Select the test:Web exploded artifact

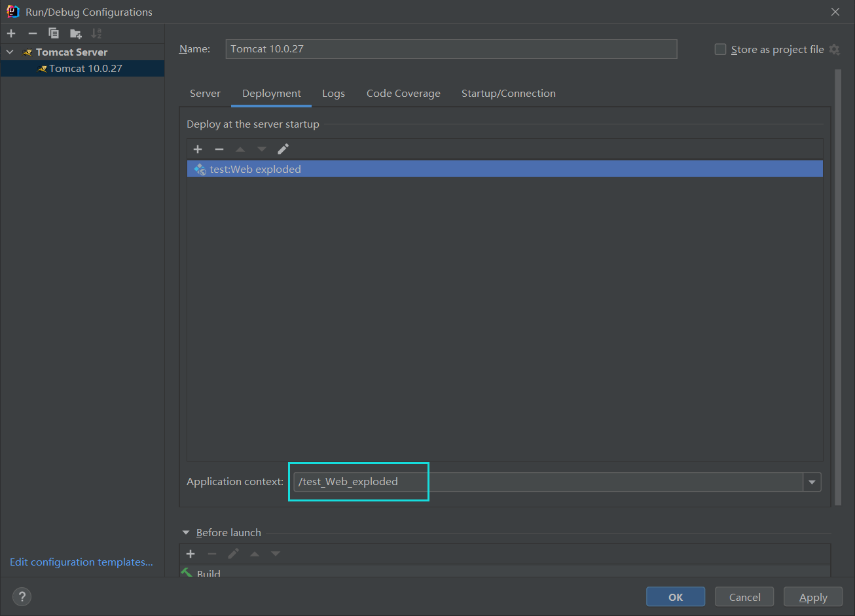(505, 169)
